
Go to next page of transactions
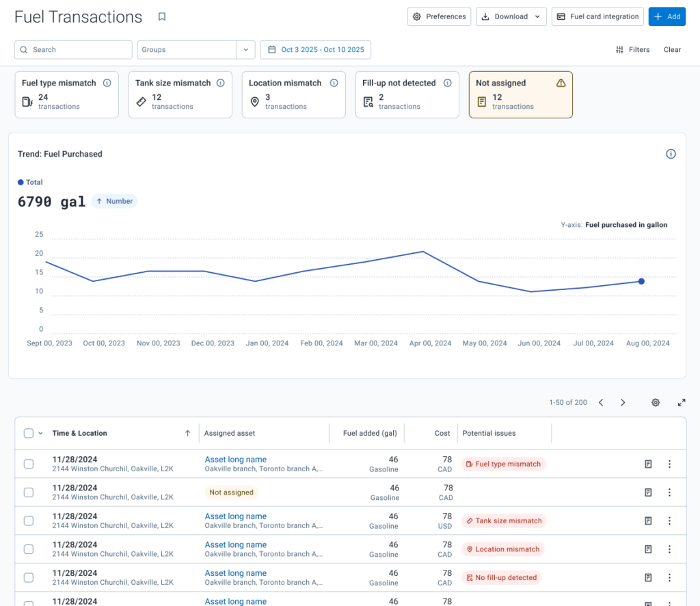(x=623, y=402)
